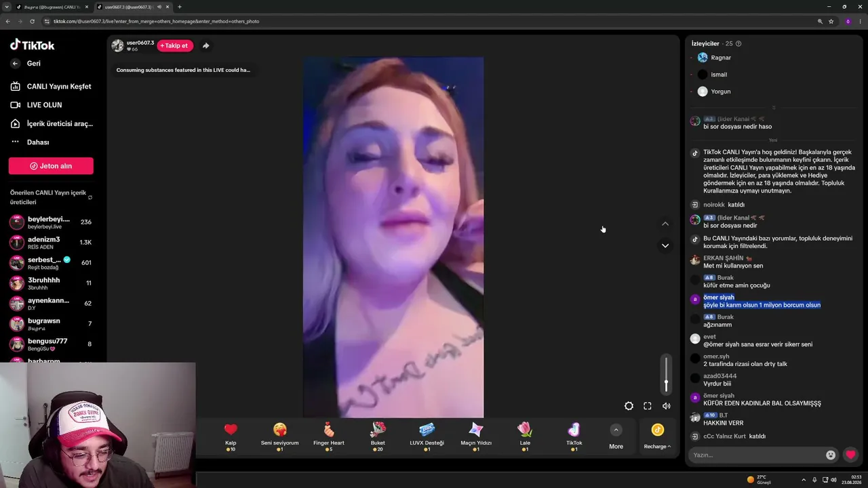Open the emoji picker in chat

(x=831, y=455)
